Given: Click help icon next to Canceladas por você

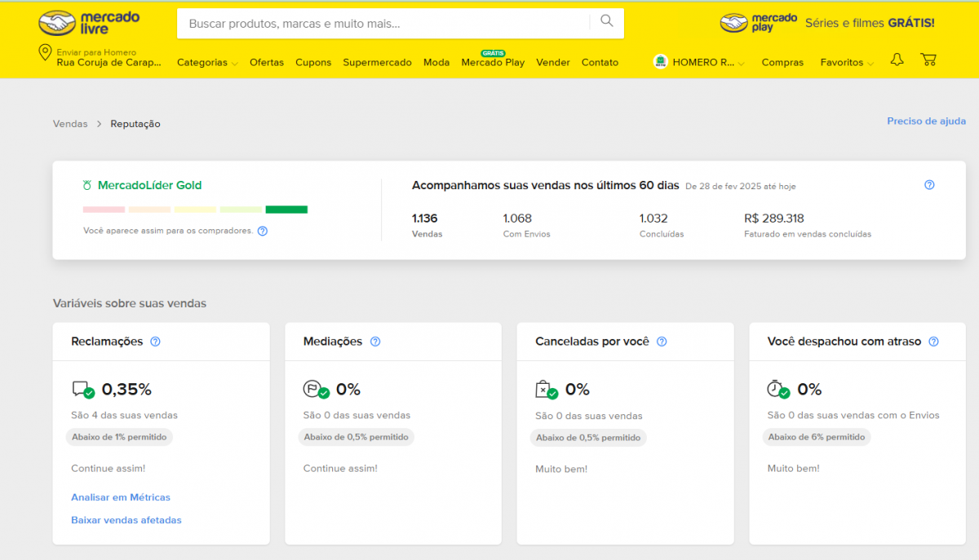Looking at the screenshot, I should click(662, 342).
